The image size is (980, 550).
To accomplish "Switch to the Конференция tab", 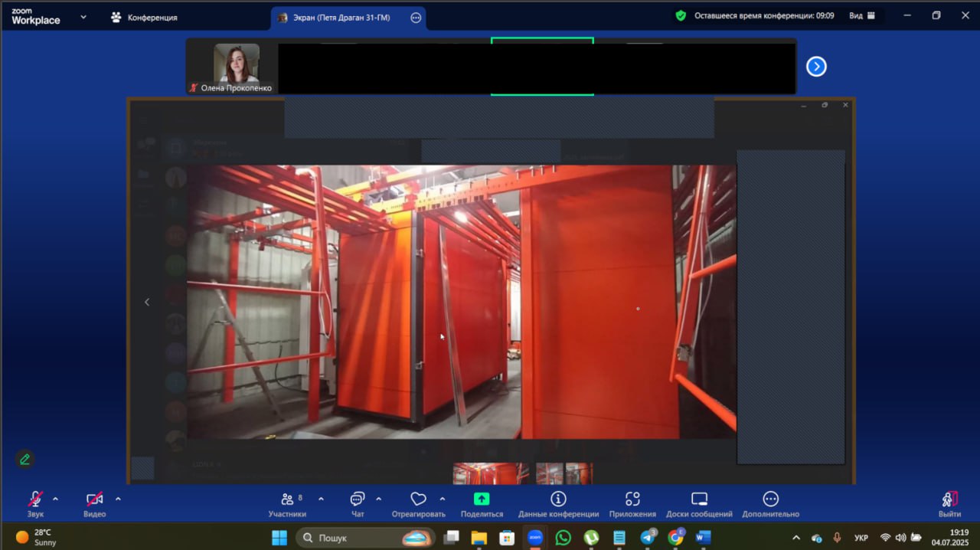I will (144, 17).
